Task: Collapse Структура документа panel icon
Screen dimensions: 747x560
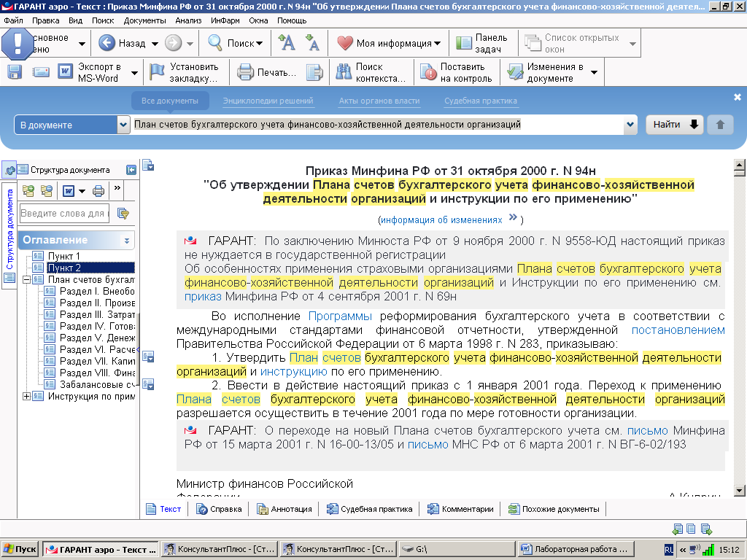Action: [131, 170]
